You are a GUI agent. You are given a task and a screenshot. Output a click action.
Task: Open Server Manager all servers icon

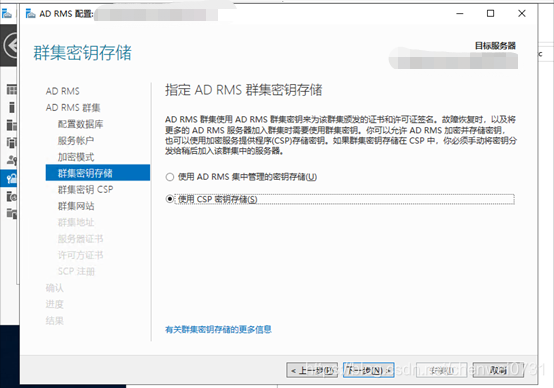(x=11, y=125)
